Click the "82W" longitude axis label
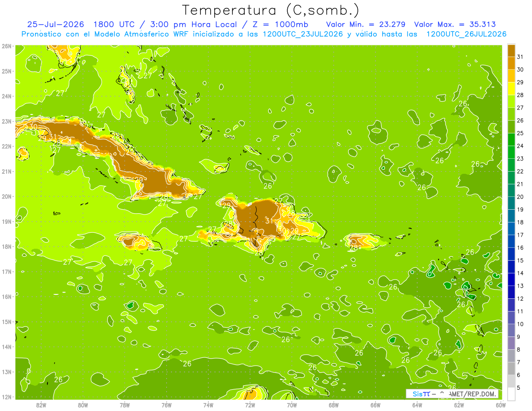The width and height of the screenshot is (532, 411). [41, 404]
